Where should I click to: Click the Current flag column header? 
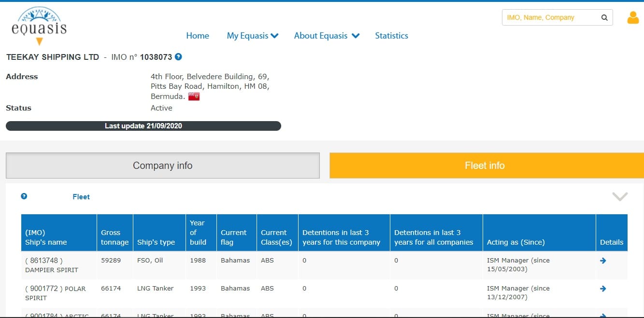tap(237, 233)
